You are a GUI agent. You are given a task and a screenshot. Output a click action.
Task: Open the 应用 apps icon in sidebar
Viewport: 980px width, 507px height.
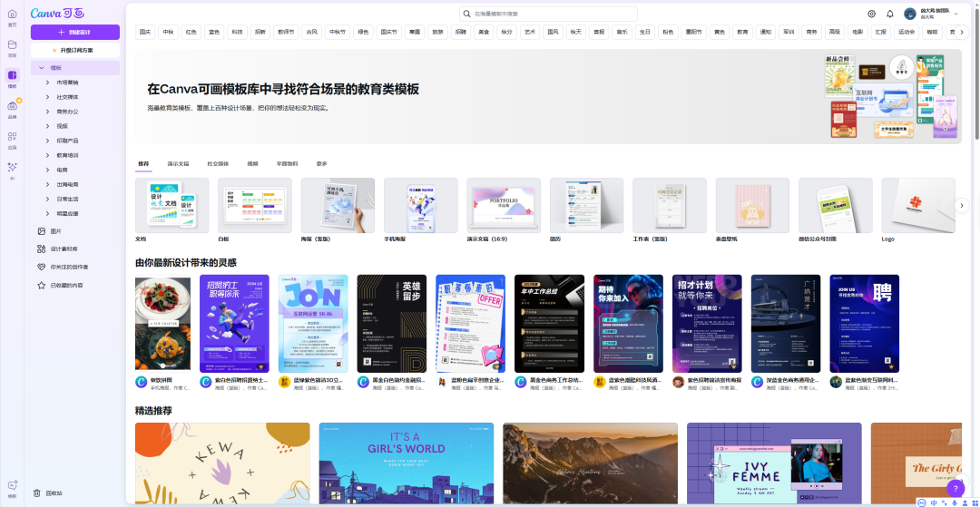12,138
